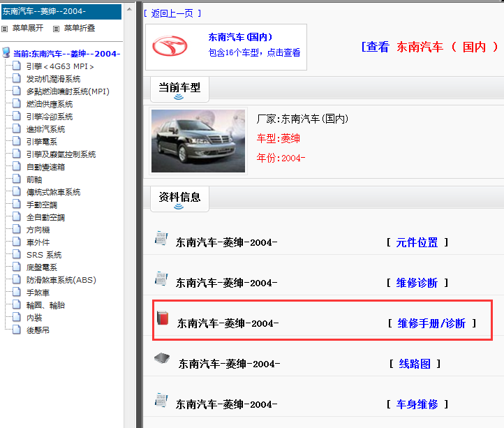This screenshot has width=504, height=428.
Task: Select the 手煞車 tree item
Action: pyautogui.click(x=38, y=293)
